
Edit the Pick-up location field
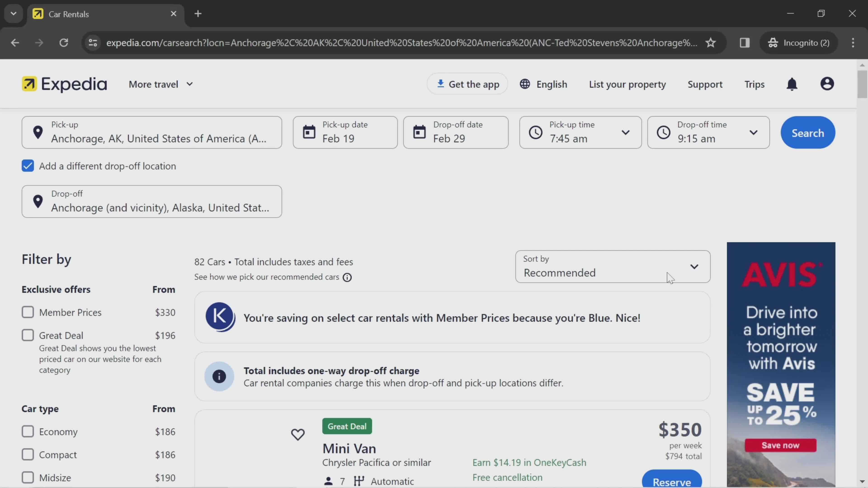[x=152, y=132]
